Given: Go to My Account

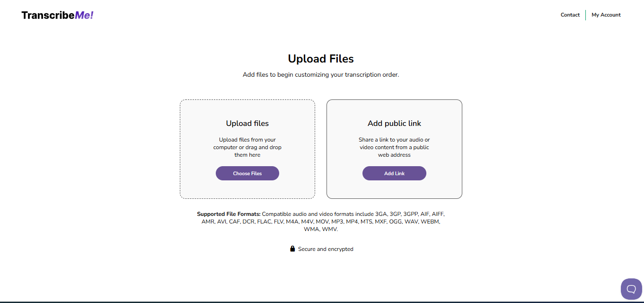Looking at the screenshot, I should click(606, 15).
